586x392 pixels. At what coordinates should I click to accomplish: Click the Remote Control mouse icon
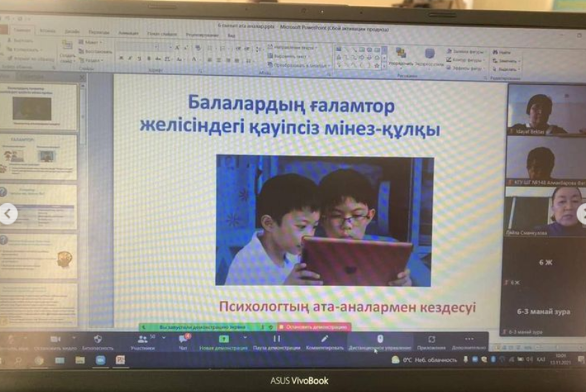(379, 340)
